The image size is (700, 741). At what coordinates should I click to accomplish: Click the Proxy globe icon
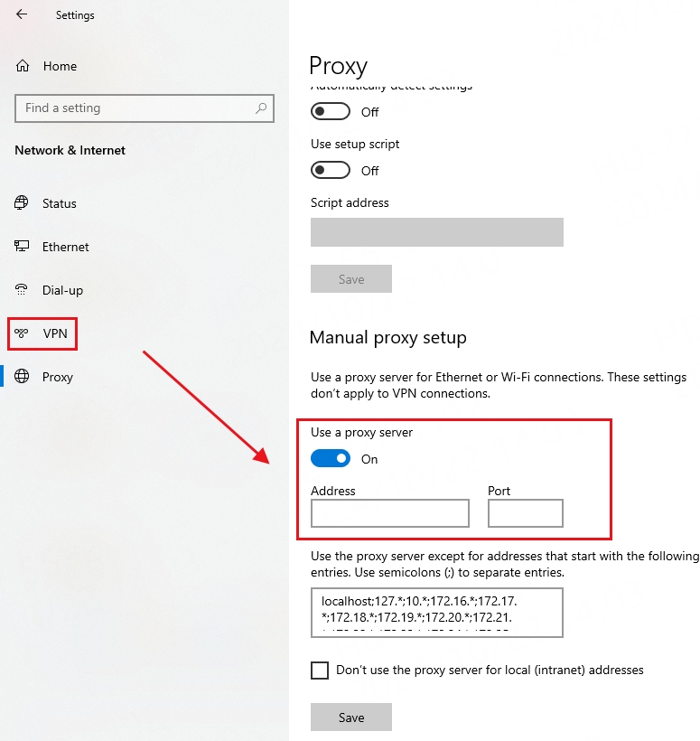22,377
